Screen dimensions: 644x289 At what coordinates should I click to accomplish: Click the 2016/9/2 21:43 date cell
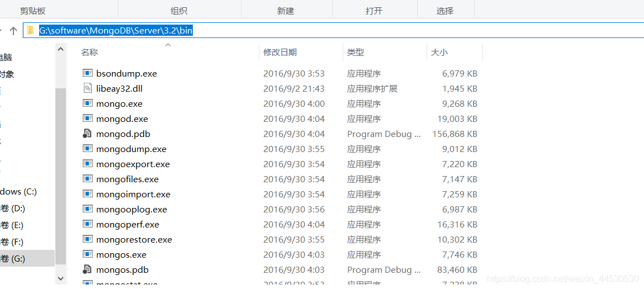293,89
